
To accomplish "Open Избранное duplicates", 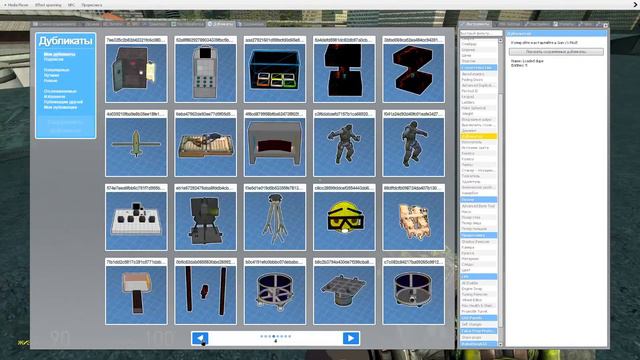I will (54, 96).
